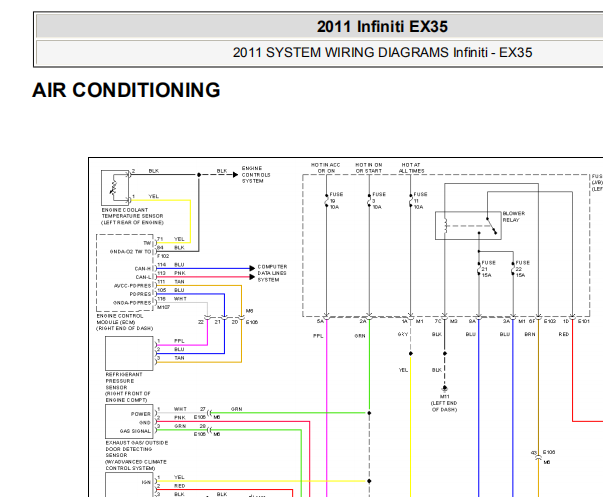Click the "GRY" wire label below terminal 1A
Screen dimensions: 603x497
pos(403,334)
